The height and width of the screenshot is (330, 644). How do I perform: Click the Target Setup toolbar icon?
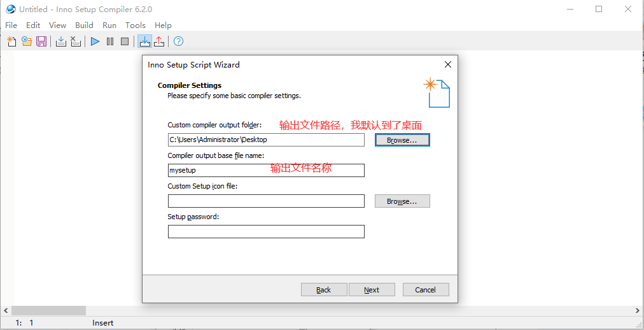(x=144, y=41)
